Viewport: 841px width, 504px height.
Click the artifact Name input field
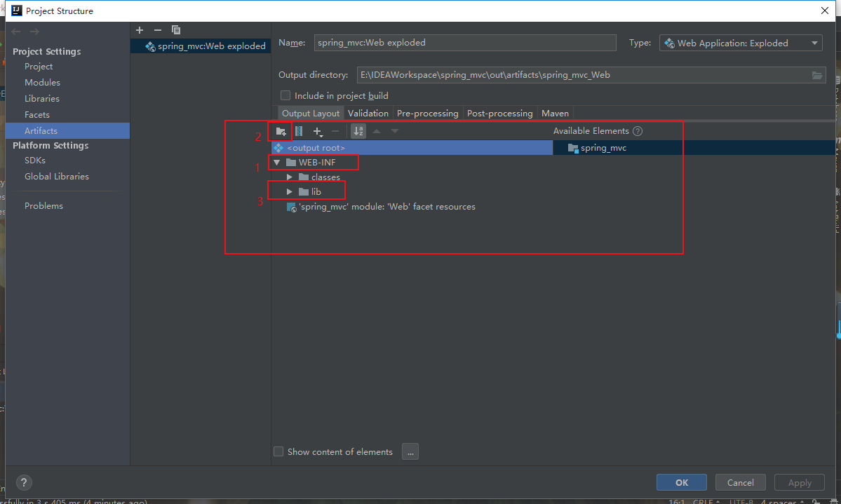(465, 43)
